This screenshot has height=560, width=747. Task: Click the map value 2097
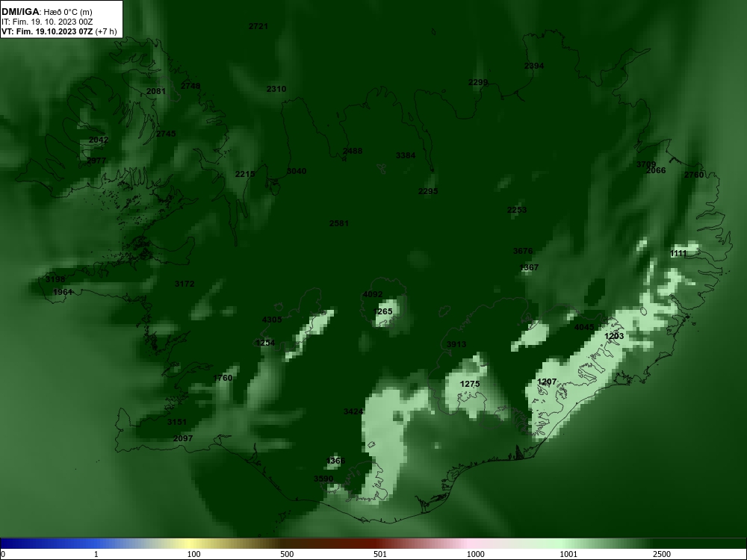tap(183, 438)
